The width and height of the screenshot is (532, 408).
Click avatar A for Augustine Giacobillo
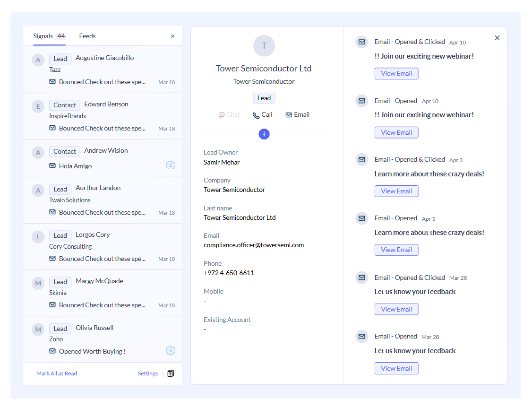[38, 60]
